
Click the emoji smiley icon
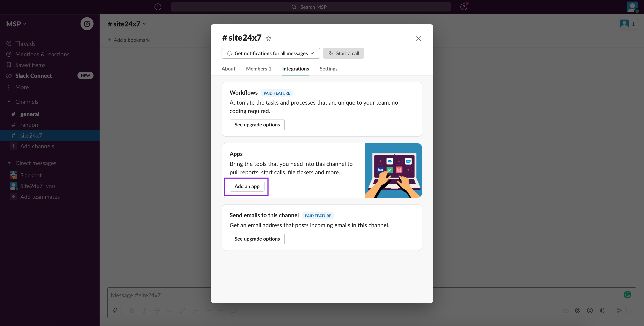(x=590, y=310)
